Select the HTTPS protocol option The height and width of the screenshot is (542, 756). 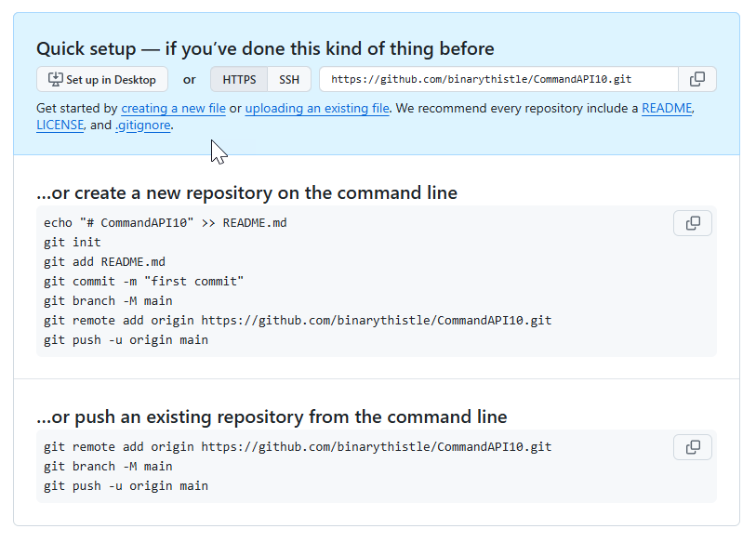[x=239, y=80]
